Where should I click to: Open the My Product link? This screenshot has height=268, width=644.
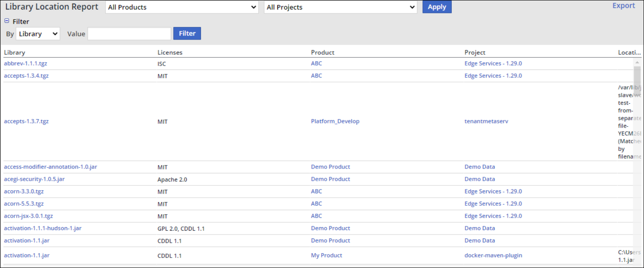click(326, 255)
